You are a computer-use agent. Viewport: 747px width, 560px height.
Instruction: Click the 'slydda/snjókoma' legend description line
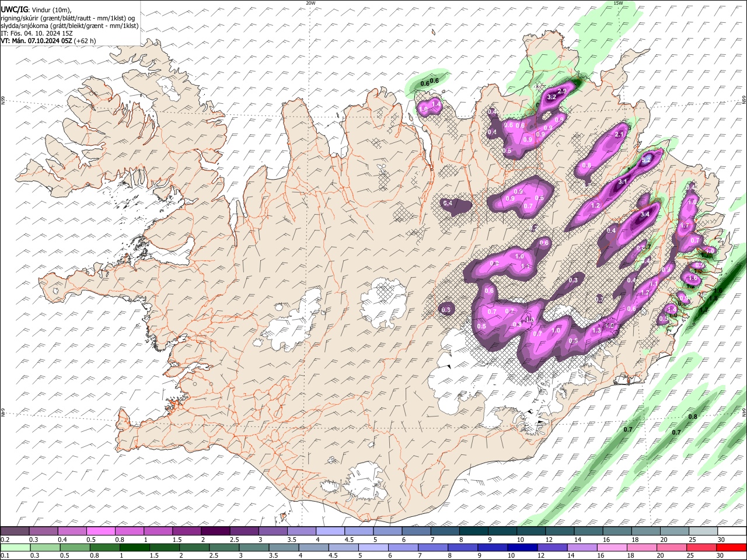[x=69, y=26]
